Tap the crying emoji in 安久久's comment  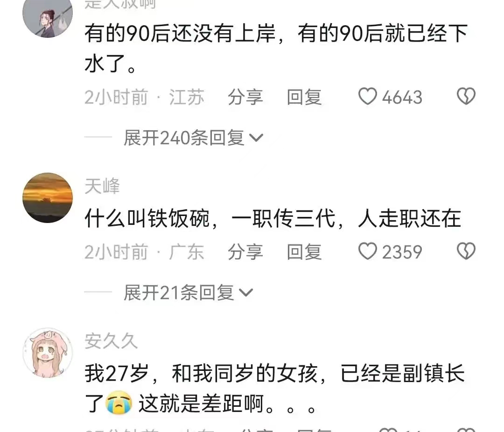[x=119, y=403]
